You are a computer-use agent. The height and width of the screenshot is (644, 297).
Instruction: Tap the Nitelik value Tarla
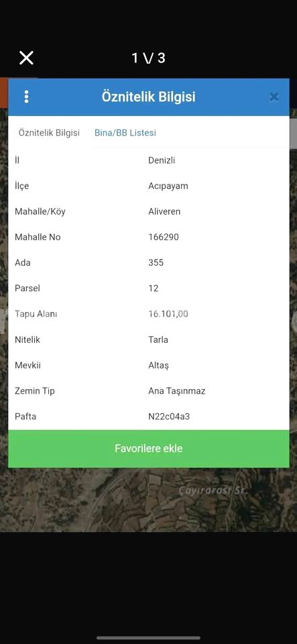point(158,339)
